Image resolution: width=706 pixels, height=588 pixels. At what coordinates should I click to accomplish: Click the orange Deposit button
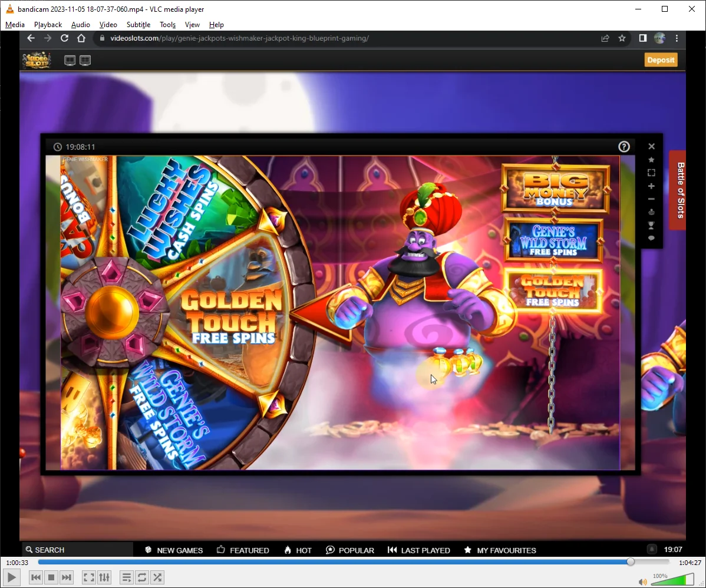[x=661, y=60]
